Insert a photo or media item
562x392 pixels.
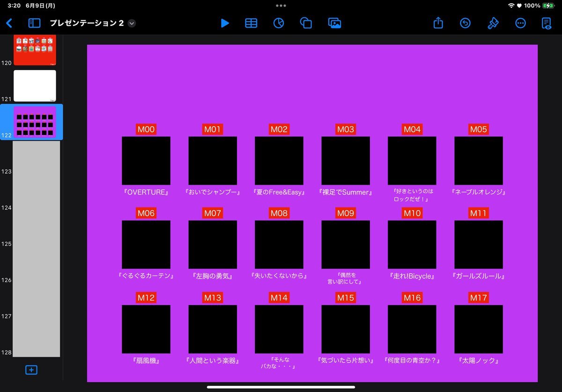pos(334,23)
